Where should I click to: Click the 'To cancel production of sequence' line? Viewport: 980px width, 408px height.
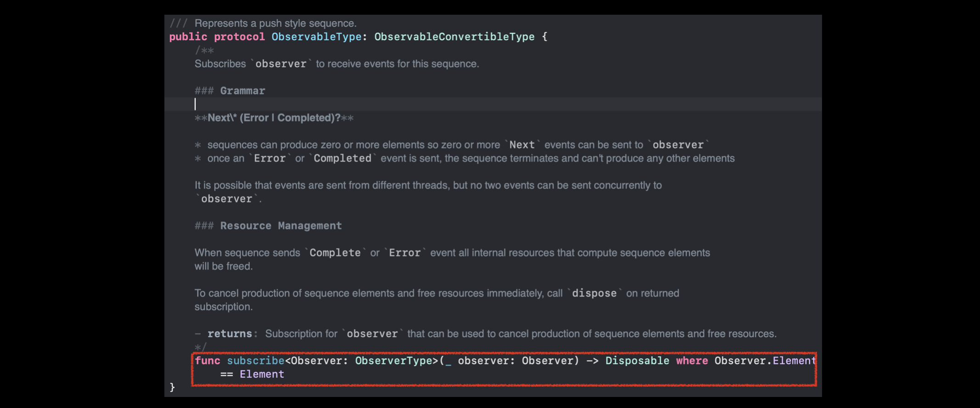point(437,293)
